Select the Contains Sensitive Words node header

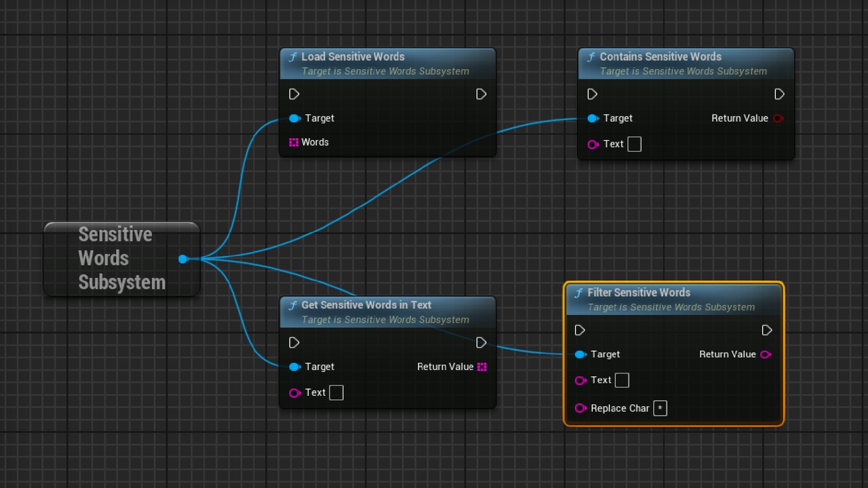point(686,64)
